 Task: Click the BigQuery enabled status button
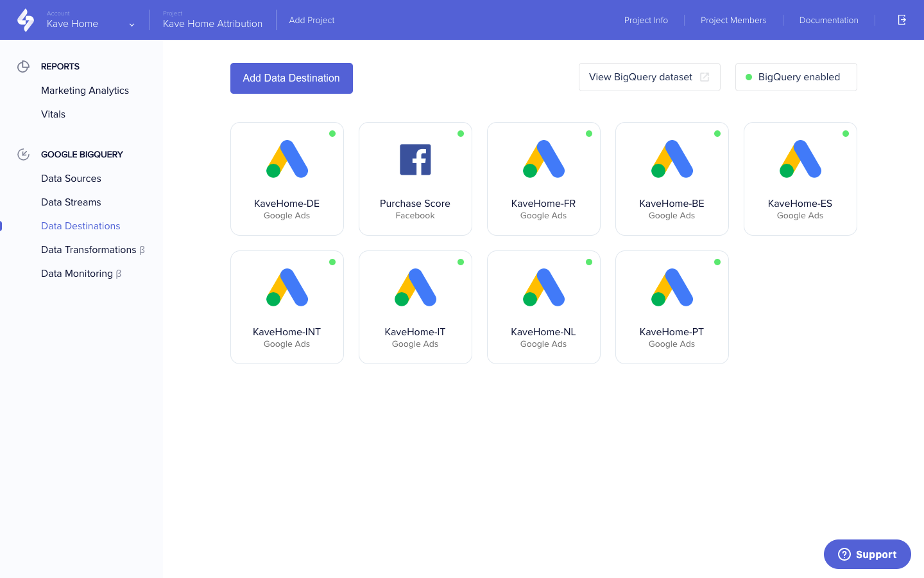(796, 77)
